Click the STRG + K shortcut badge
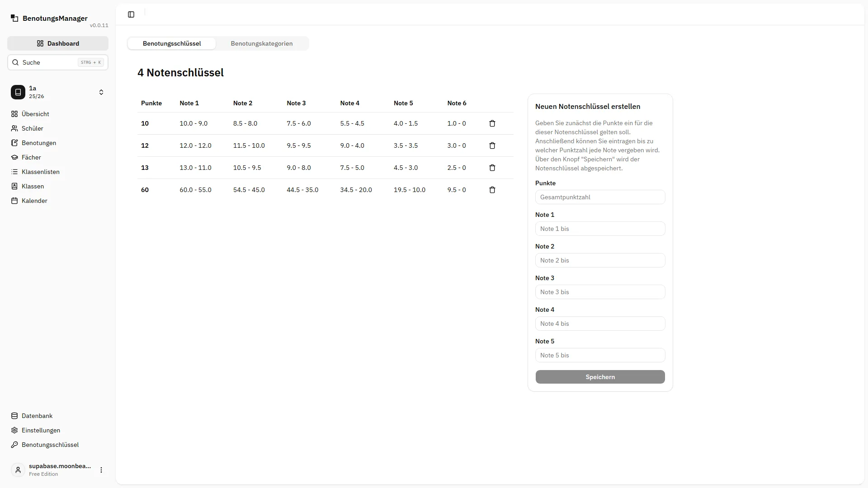Viewport: 868px width, 488px height. tap(91, 62)
